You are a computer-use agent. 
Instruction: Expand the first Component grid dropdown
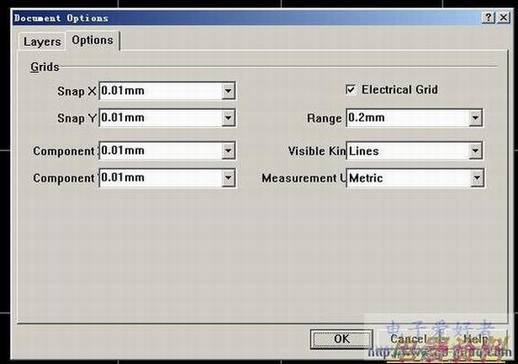coord(228,151)
